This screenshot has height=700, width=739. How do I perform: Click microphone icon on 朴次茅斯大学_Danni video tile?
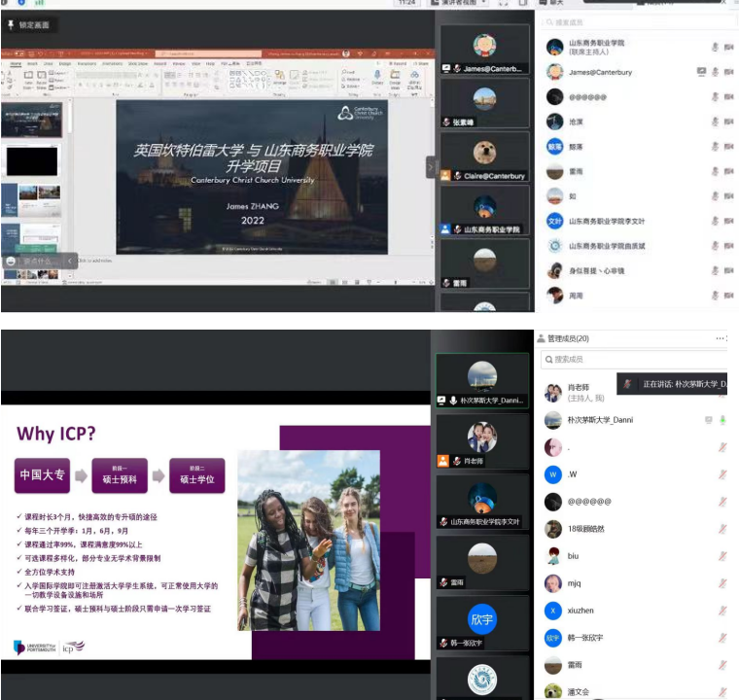(454, 400)
